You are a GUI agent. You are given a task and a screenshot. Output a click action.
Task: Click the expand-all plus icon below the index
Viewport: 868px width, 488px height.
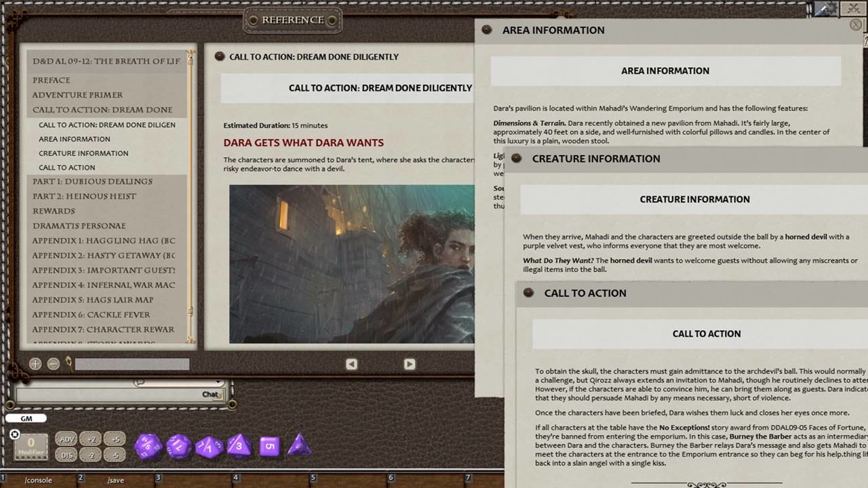[35, 364]
